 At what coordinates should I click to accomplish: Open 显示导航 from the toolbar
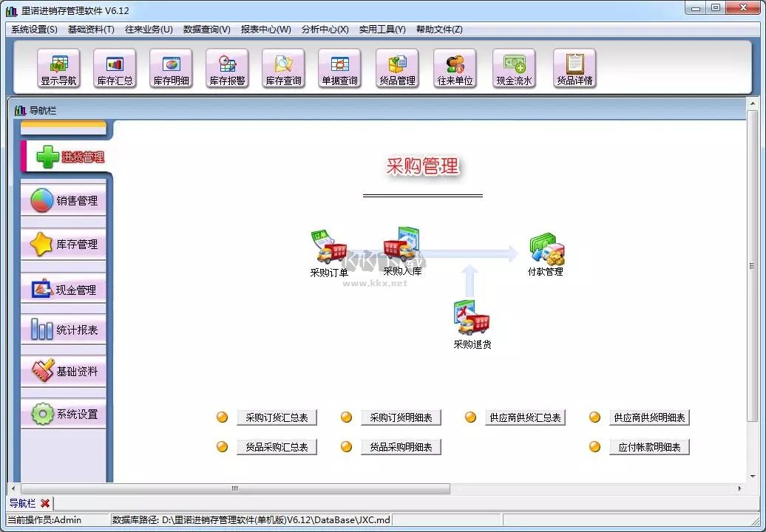point(58,68)
